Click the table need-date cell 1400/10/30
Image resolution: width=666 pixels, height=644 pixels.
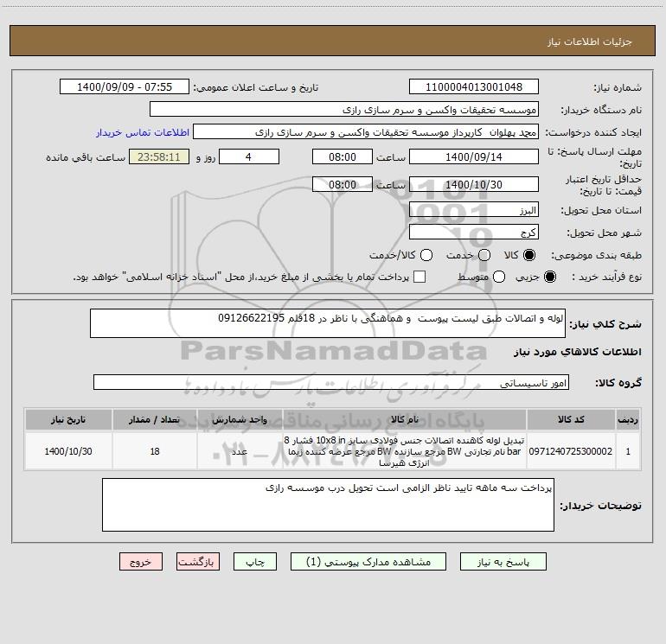68,451
